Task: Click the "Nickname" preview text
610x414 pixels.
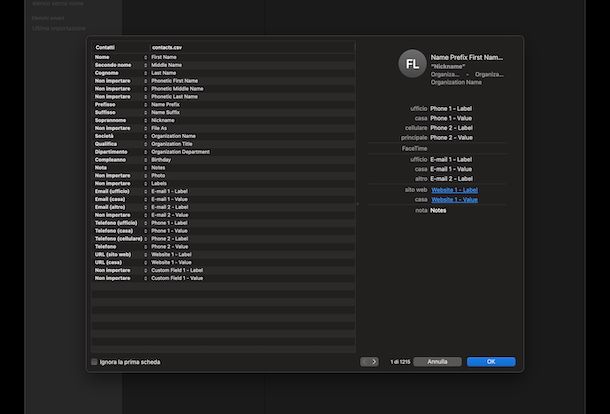Action: (x=447, y=67)
